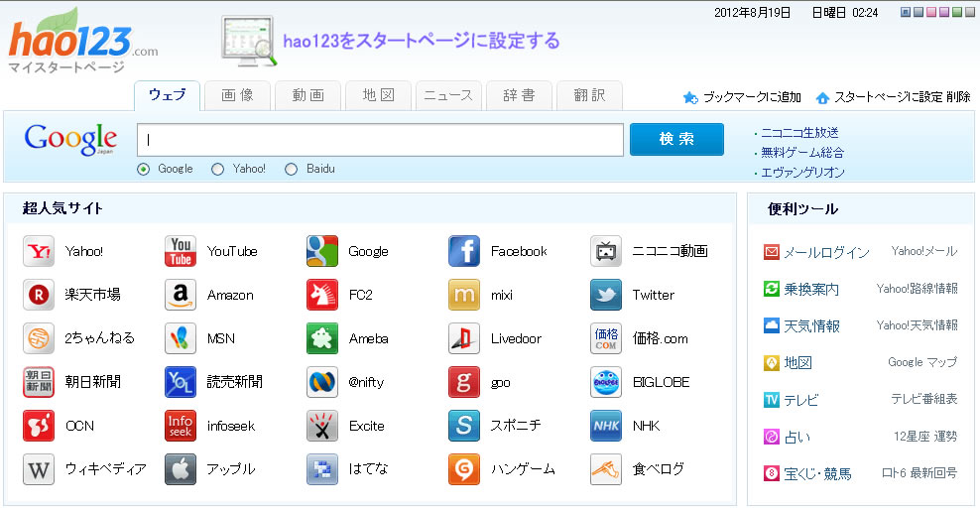Open the ニコニコ生放送 link
Image resolution: width=980 pixels, height=511 pixels.
[x=799, y=133]
